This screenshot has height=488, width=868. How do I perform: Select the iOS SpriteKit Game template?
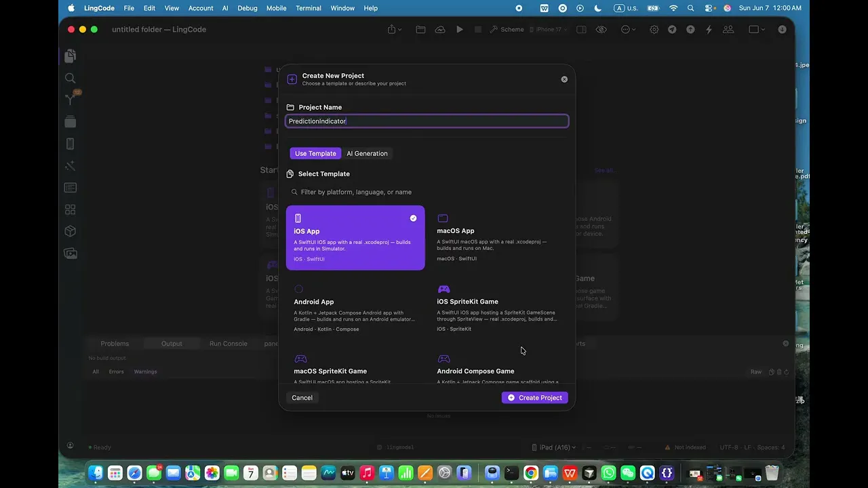498,308
